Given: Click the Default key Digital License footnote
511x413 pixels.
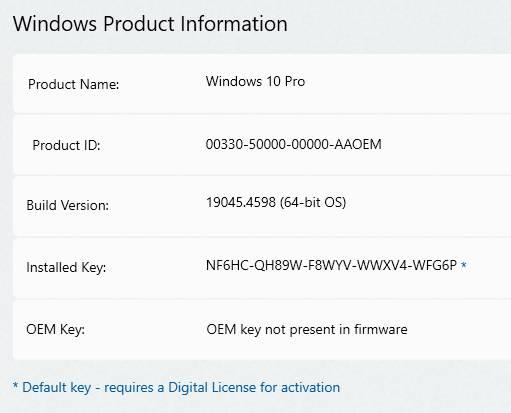Looking at the screenshot, I should pos(176,388).
